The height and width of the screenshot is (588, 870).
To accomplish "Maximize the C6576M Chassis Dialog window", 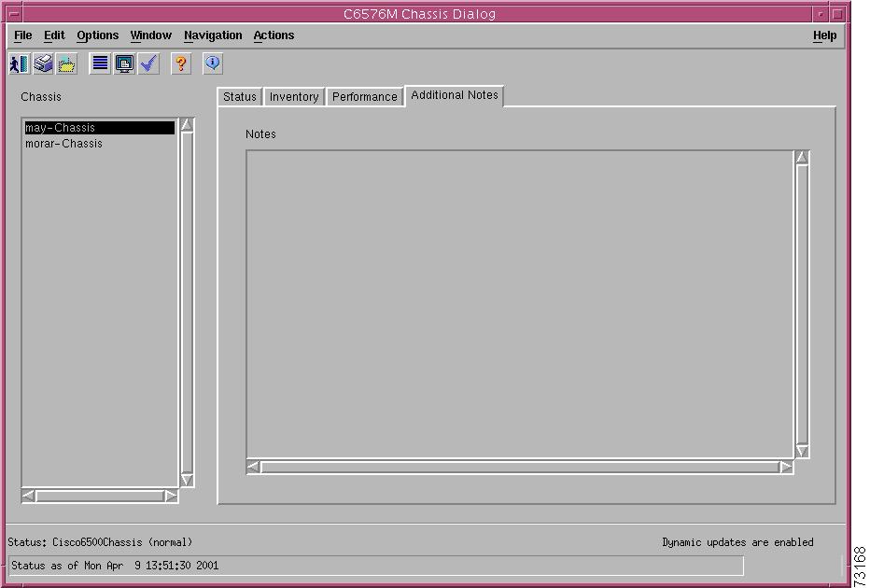I will tap(839, 14).
